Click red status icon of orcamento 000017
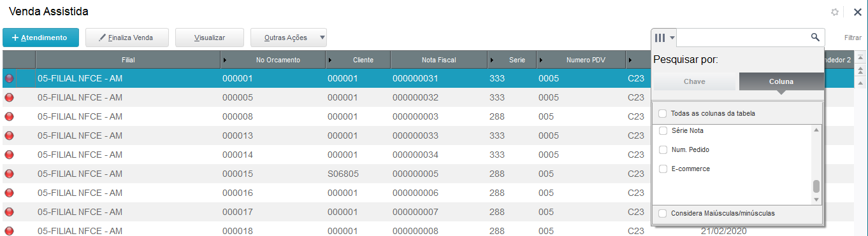The image size is (868, 236). pos(10,212)
